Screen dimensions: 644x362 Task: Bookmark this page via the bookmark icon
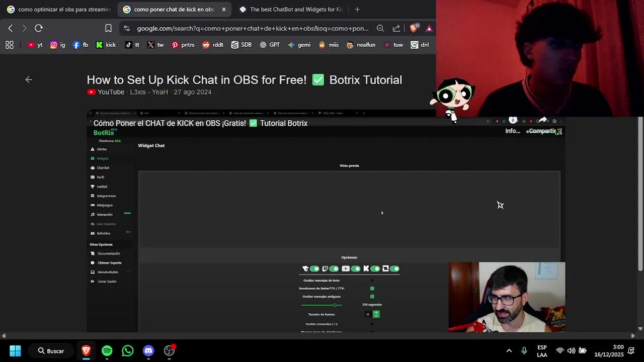(108, 28)
